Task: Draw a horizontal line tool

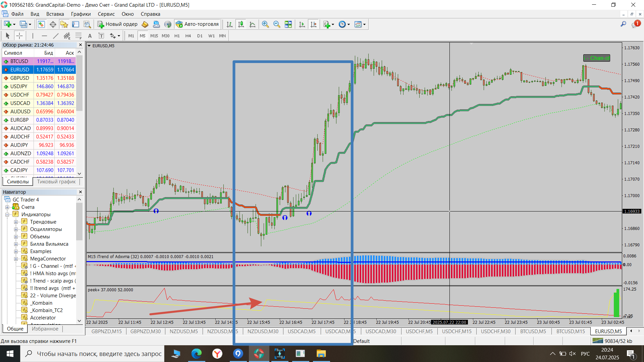Action: click(44, 36)
